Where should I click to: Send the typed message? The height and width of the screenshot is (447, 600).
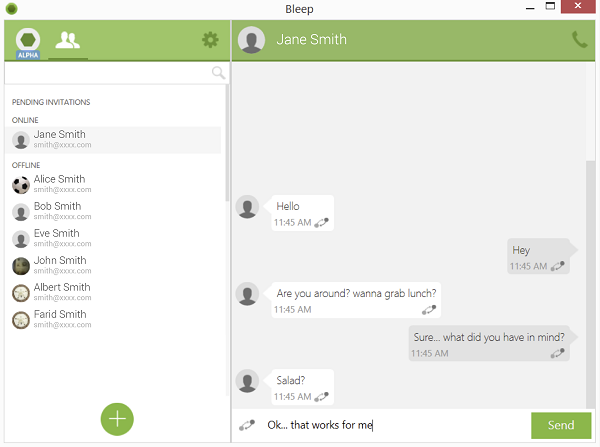pyautogui.click(x=561, y=425)
